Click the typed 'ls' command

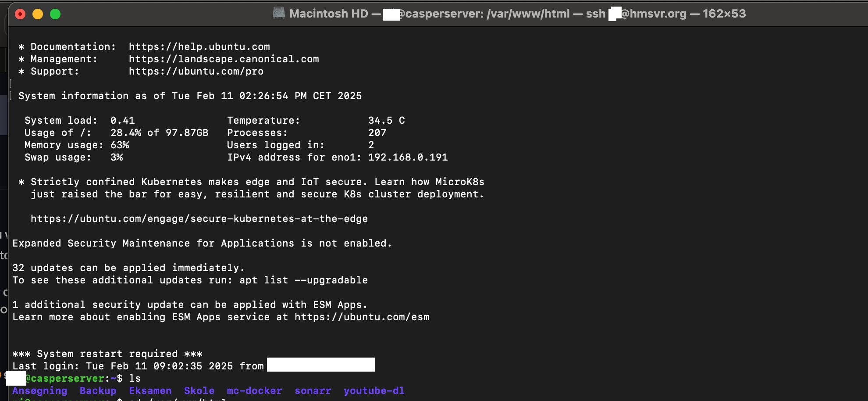pyautogui.click(x=135, y=378)
